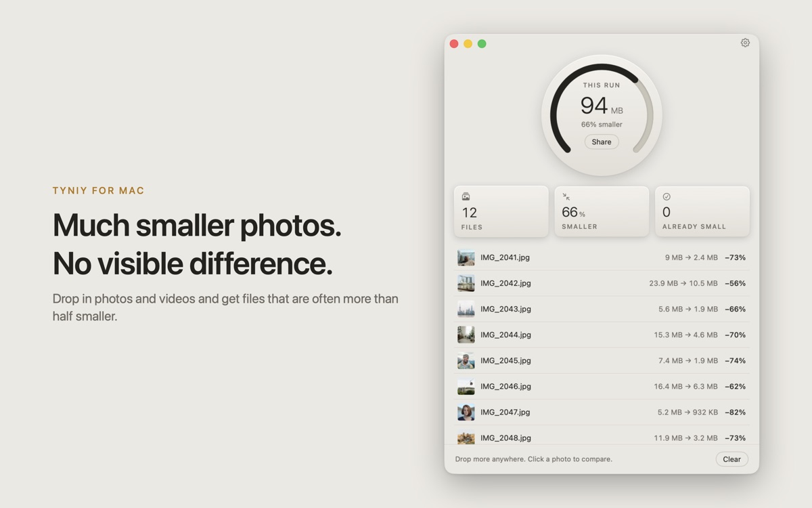
Task: Click the file name IMG_2046.jpg
Action: coord(505,386)
